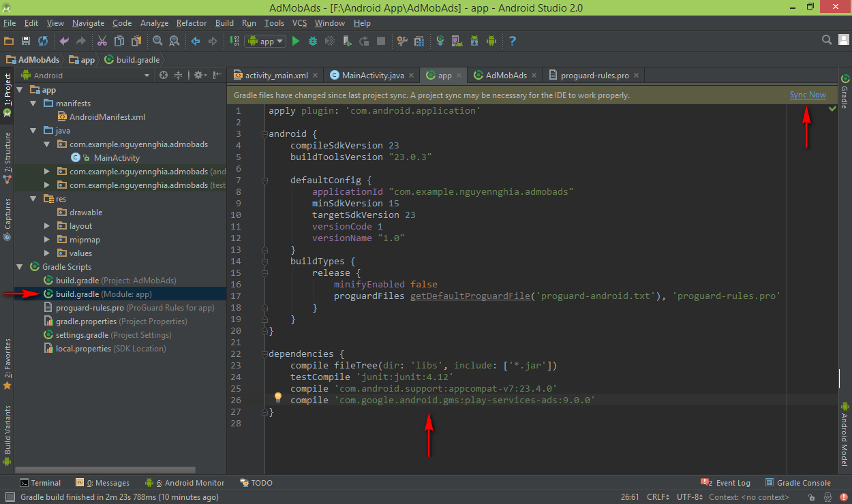Open the Android Monitor tool window
This screenshot has width=852, height=504.
click(185, 483)
